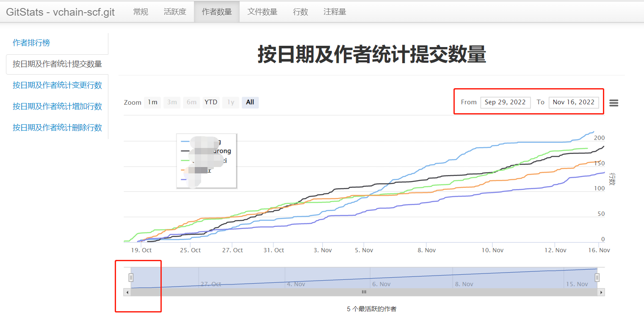Click the 5 个最活跃的作者 caption

coord(372,309)
